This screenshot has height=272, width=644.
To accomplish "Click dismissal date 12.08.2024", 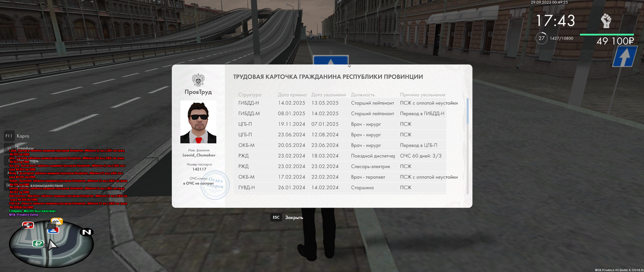I will coord(325,134).
